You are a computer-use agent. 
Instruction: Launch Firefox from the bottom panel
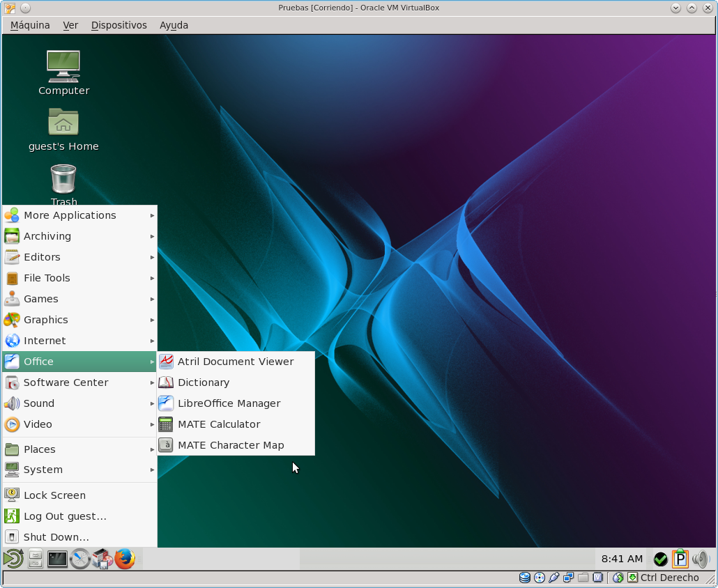coord(125,559)
